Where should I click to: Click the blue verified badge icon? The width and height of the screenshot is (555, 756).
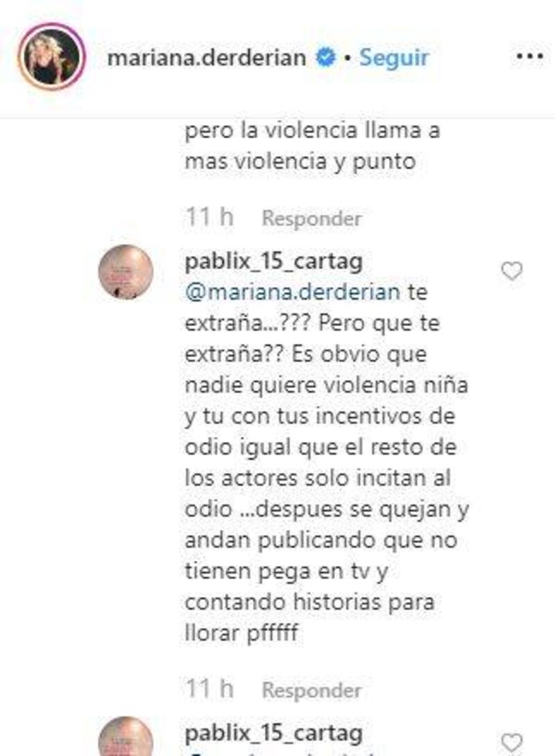point(325,58)
